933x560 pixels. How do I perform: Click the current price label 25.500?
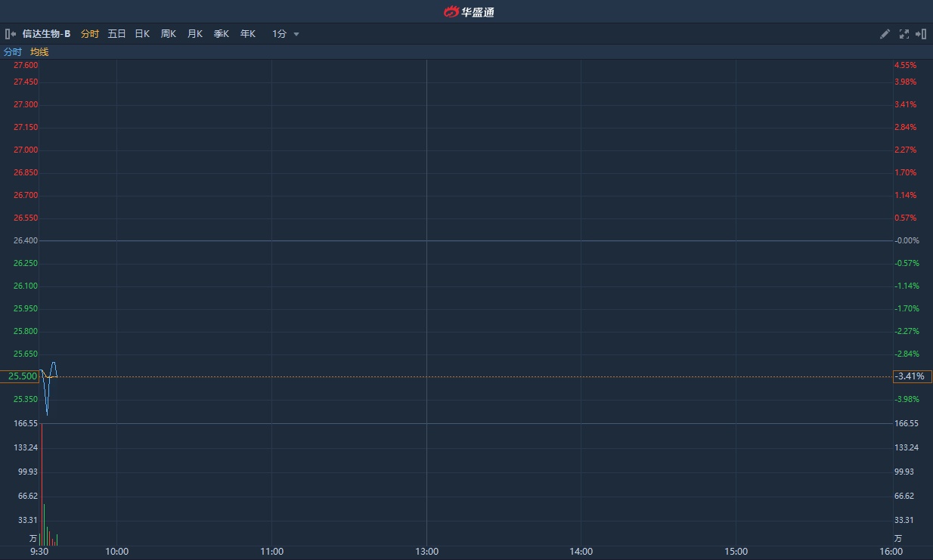[19, 376]
